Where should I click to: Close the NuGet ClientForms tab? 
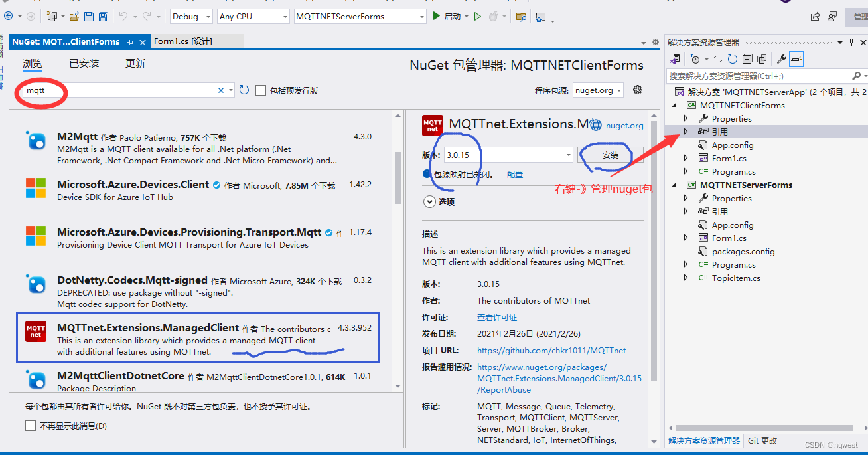coord(143,42)
